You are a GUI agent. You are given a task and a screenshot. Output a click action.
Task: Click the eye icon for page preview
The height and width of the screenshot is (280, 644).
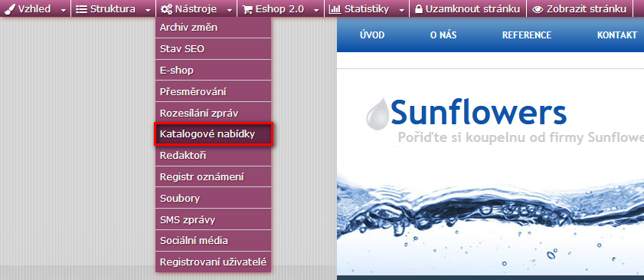[538, 9]
